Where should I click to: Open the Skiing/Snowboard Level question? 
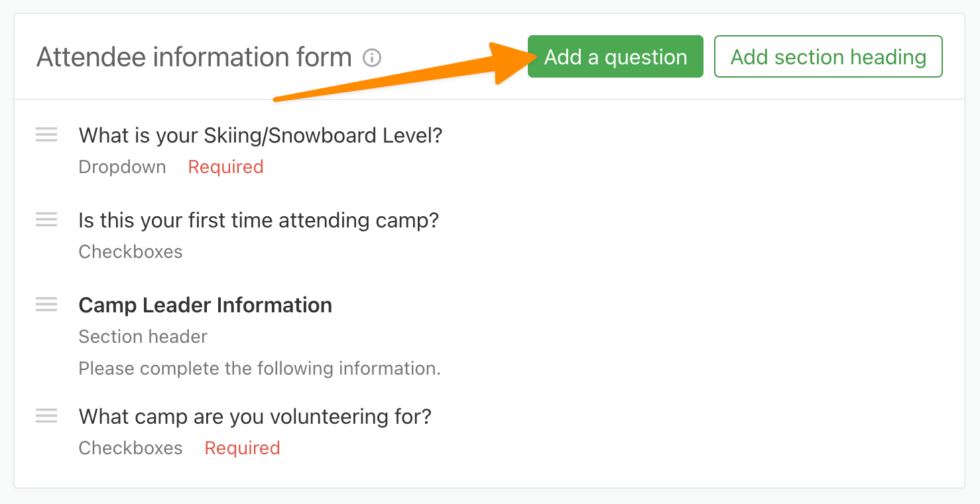(261, 135)
